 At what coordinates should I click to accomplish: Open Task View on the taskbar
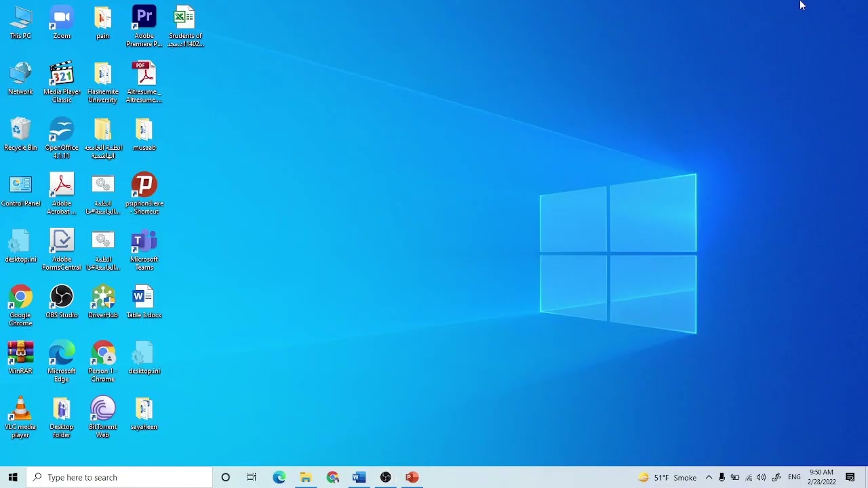point(252,477)
